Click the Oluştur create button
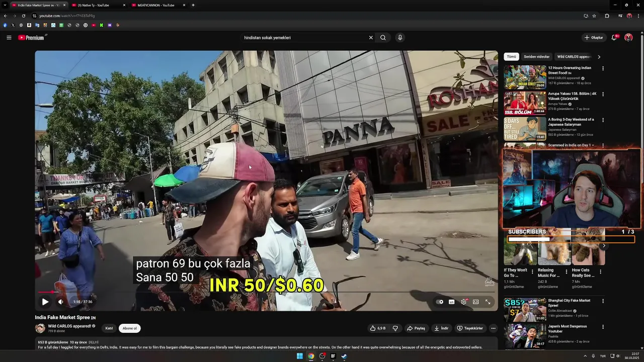644x362 pixels. (x=594, y=38)
